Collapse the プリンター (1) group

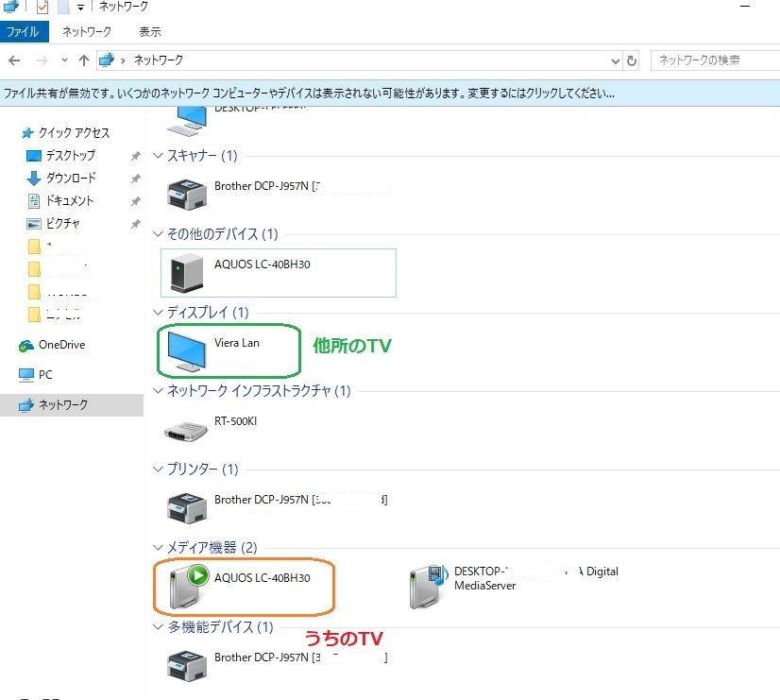(x=158, y=469)
